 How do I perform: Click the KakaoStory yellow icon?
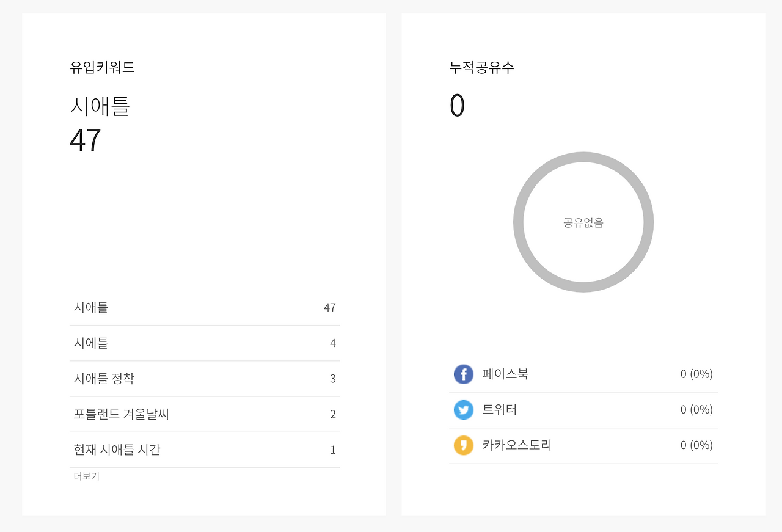coord(464,445)
